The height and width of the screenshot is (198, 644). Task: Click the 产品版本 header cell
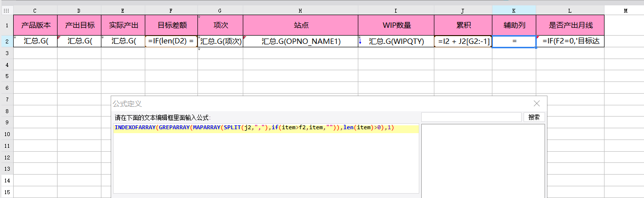click(35, 25)
